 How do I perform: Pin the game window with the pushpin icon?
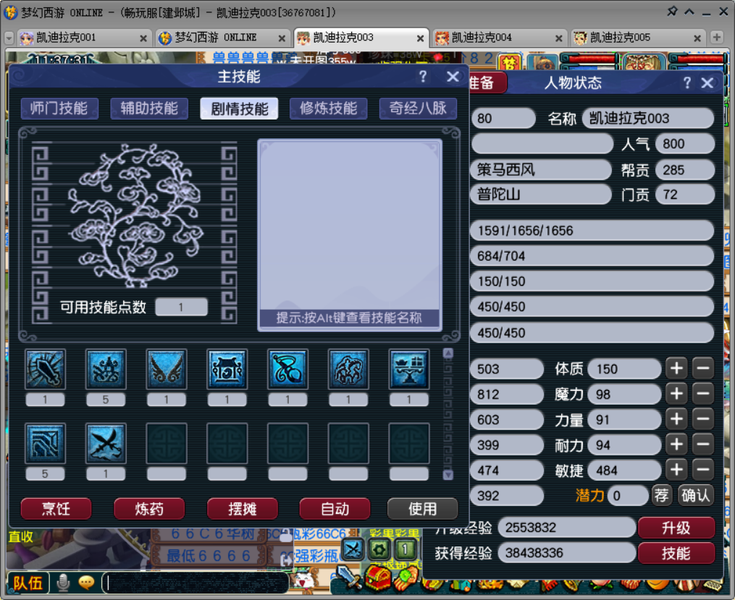(672, 12)
